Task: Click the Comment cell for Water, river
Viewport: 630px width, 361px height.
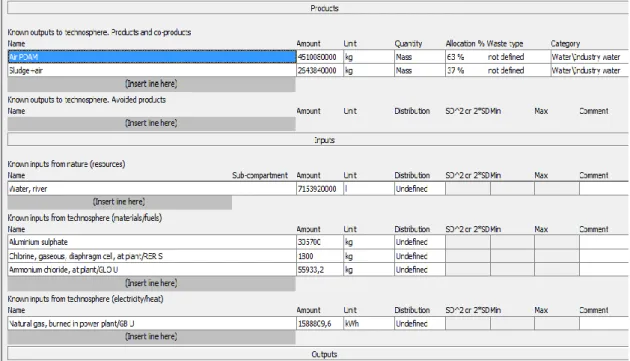Action: pos(604,189)
